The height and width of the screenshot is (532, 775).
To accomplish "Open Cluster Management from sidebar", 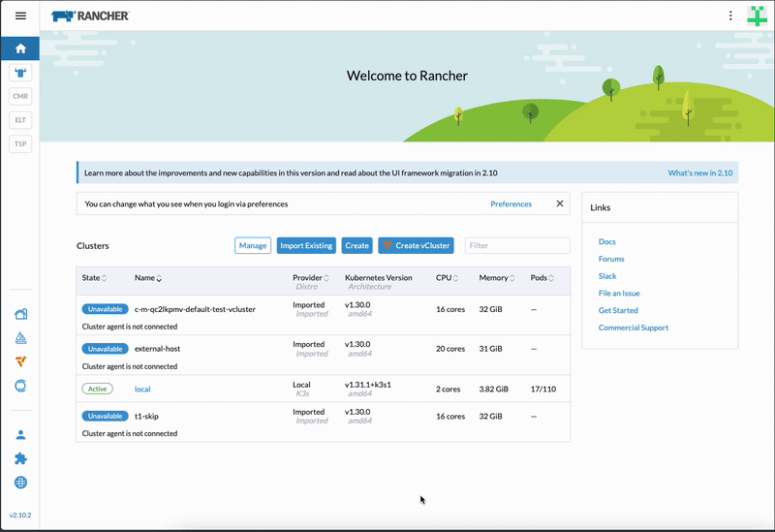I will [x=20, y=314].
